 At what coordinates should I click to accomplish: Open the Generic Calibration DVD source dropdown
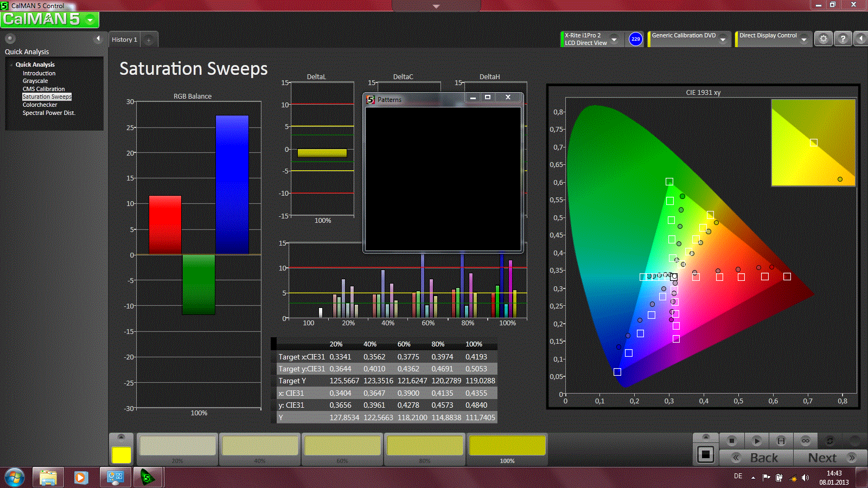pyautogui.click(x=723, y=39)
